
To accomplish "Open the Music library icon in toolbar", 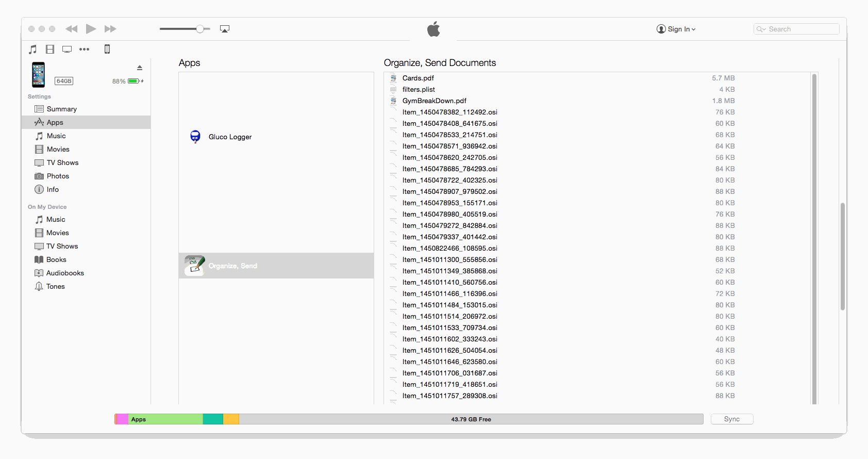I will (33, 50).
